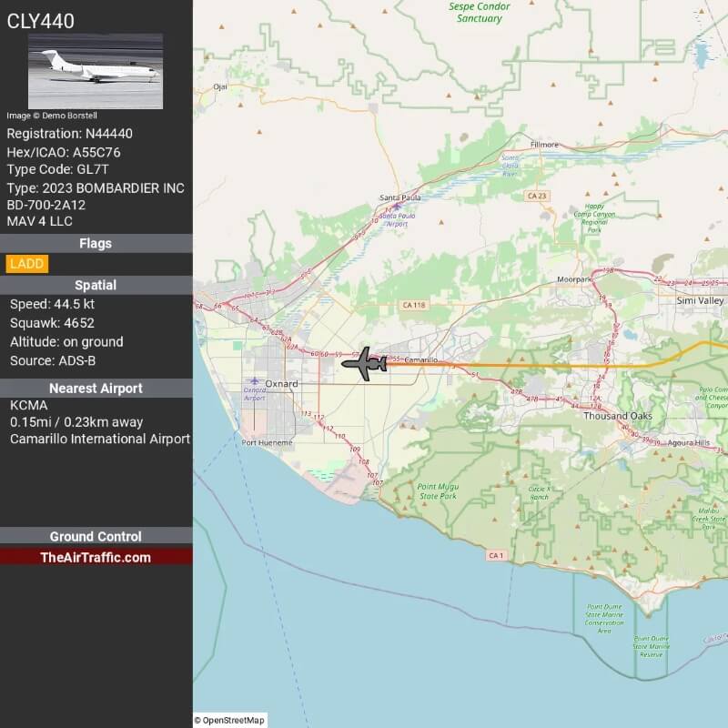The height and width of the screenshot is (728, 728).
Task: Click the Happy Camp Canyon Regional Park marker
Action: pyautogui.click(x=593, y=217)
